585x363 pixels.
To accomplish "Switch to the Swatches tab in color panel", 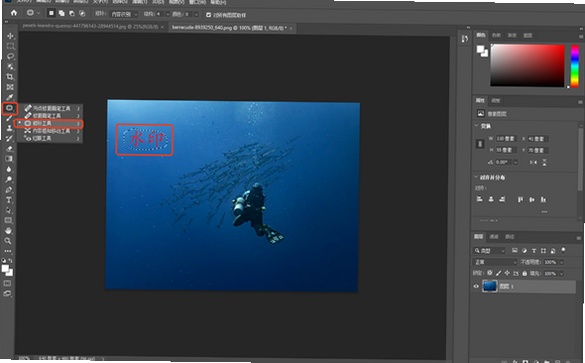I will tap(496, 35).
